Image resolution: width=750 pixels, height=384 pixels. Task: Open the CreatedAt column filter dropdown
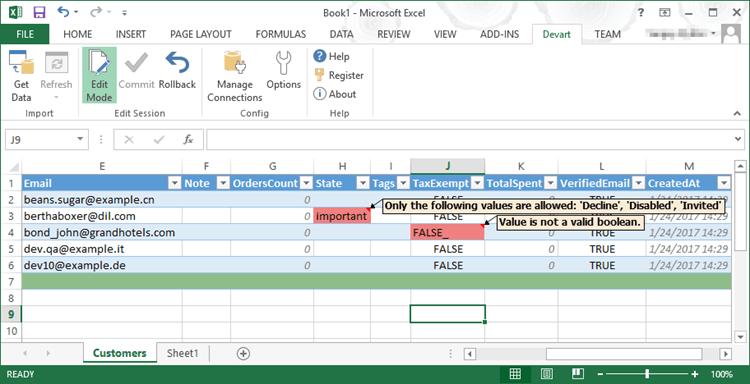click(724, 183)
